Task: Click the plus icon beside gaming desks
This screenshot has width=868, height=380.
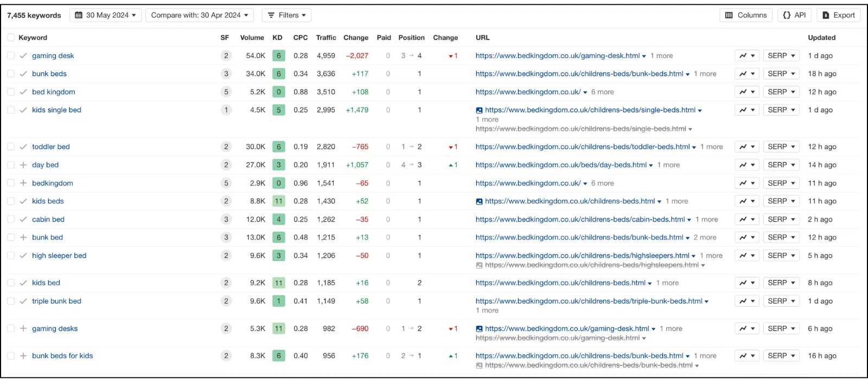Action: coord(23,328)
